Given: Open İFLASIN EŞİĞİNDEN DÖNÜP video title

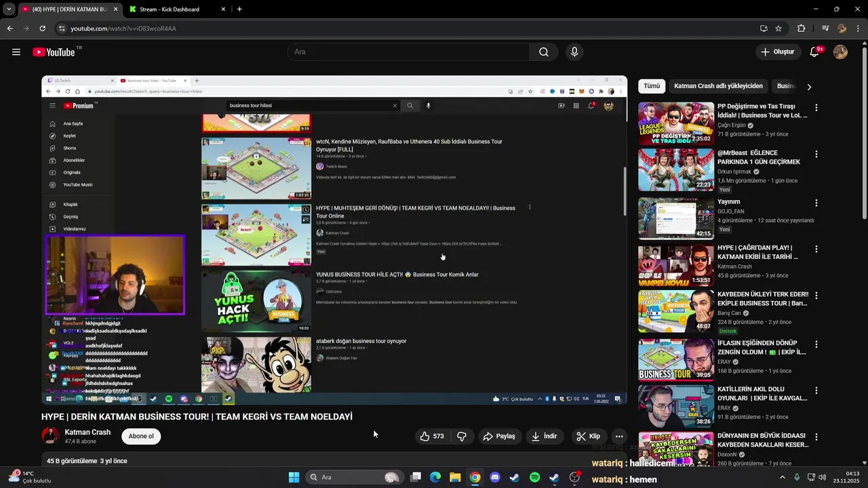Looking at the screenshot, I should pos(762,348).
